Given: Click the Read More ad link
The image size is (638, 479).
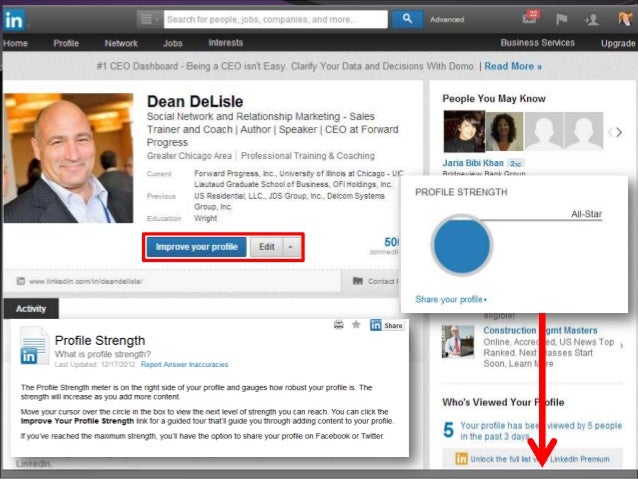Looking at the screenshot, I should (513, 66).
